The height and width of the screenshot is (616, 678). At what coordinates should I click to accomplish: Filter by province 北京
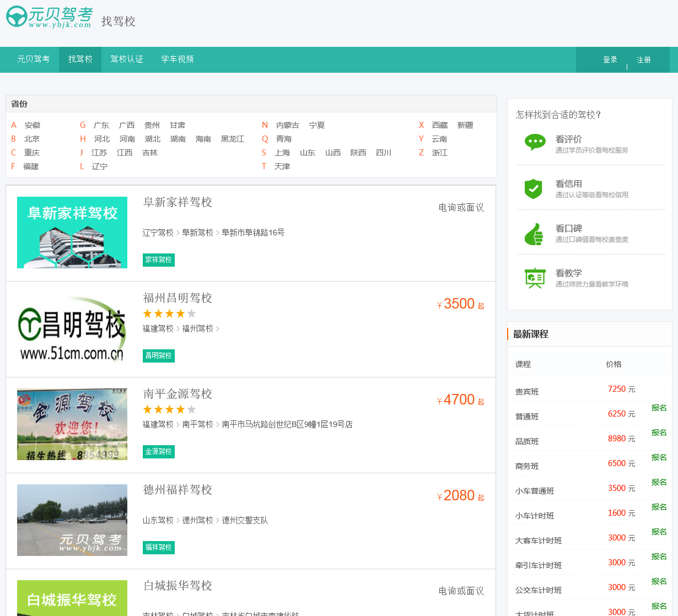[32, 139]
